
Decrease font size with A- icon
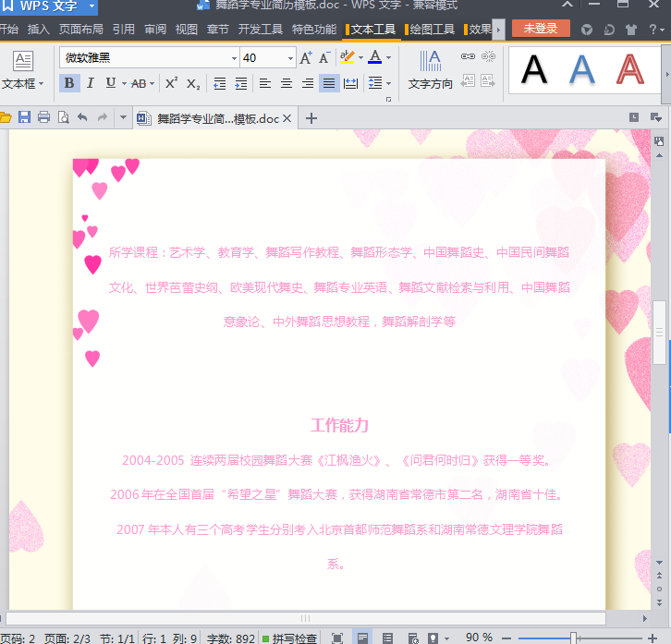point(324,58)
